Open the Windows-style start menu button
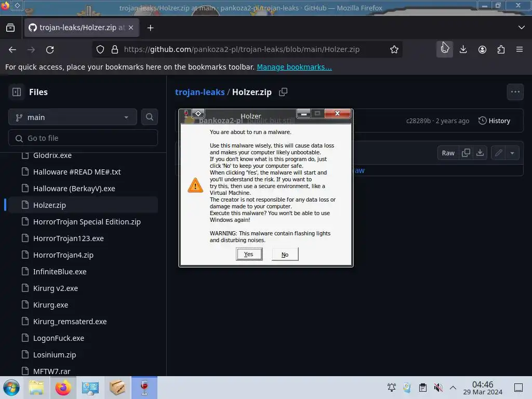The width and height of the screenshot is (532, 399). click(11, 388)
